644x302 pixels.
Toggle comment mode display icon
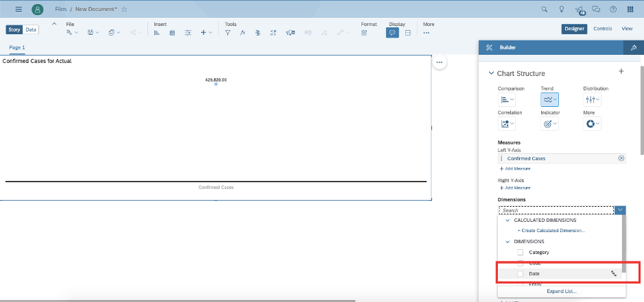[x=392, y=33]
